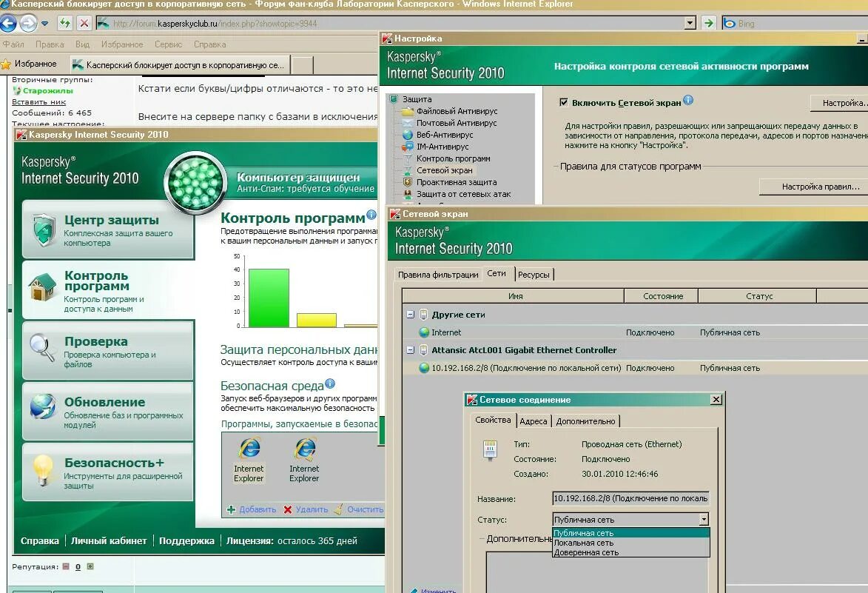
Task: Switch to Адреса tab in Сетевое соединение
Action: pyautogui.click(x=533, y=421)
